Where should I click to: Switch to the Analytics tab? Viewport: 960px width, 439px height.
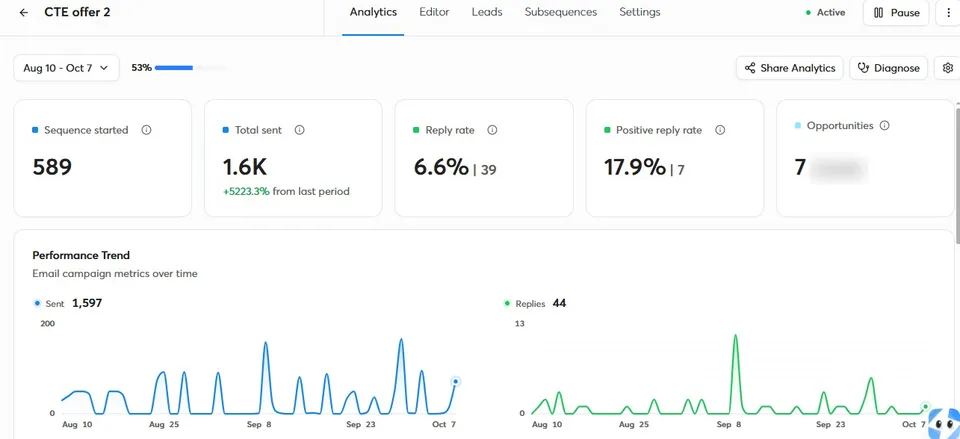pyautogui.click(x=373, y=12)
